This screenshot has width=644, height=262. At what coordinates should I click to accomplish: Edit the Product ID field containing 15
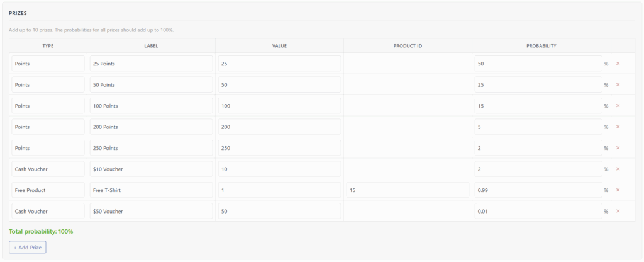tap(408, 190)
